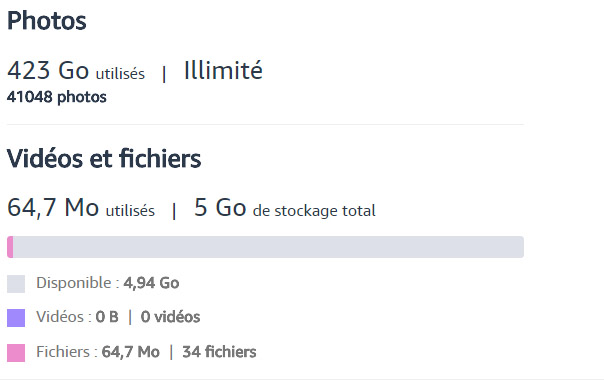The image size is (604, 392).
Task: Click the separator before 34 fichiers
Action: tap(171, 352)
